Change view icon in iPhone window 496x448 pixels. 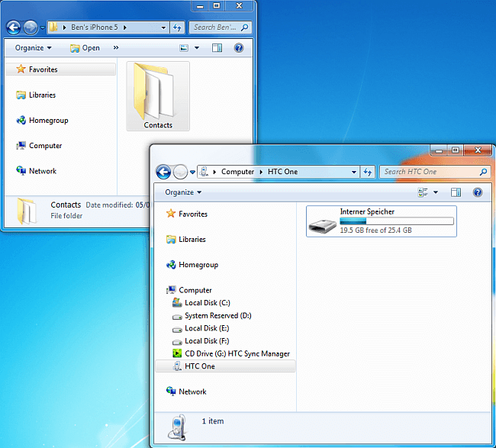click(x=184, y=48)
